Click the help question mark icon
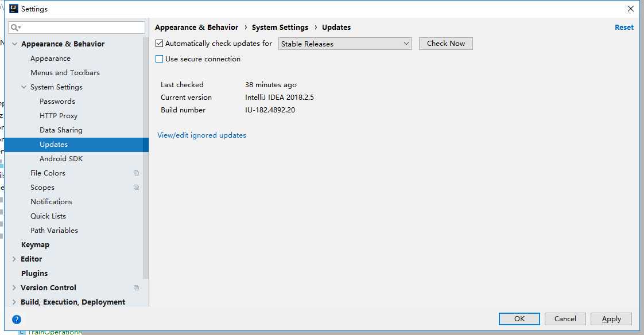This screenshot has width=644, height=335. click(17, 320)
